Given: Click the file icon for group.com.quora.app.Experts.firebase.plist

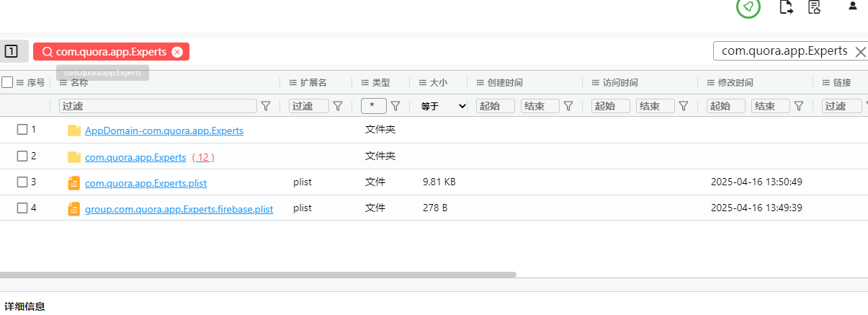Looking at the screenshot, I should coord(73,209).
